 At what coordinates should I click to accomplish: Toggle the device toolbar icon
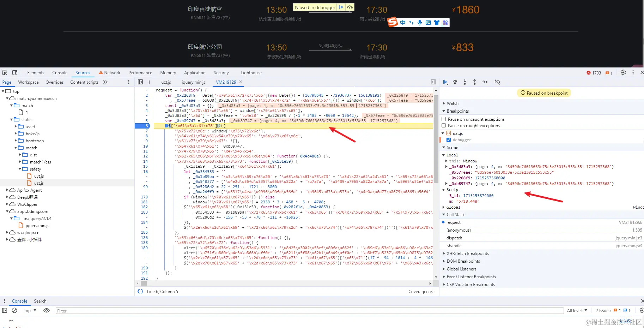click(14, 72)
